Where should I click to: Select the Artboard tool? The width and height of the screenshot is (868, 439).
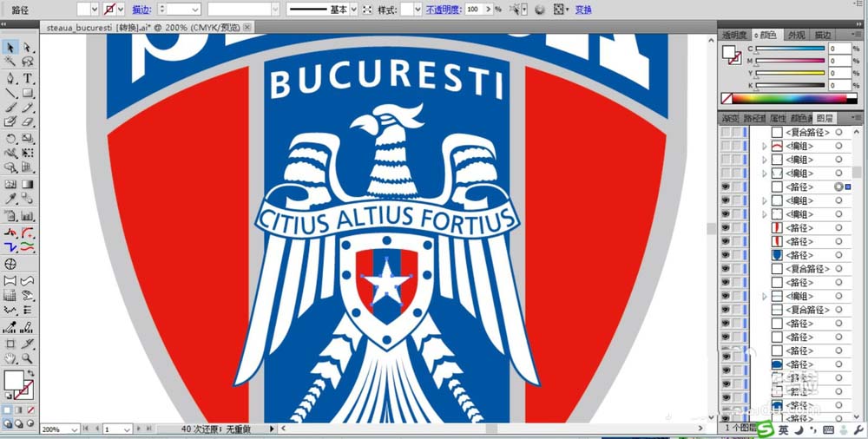coord(10,344)
